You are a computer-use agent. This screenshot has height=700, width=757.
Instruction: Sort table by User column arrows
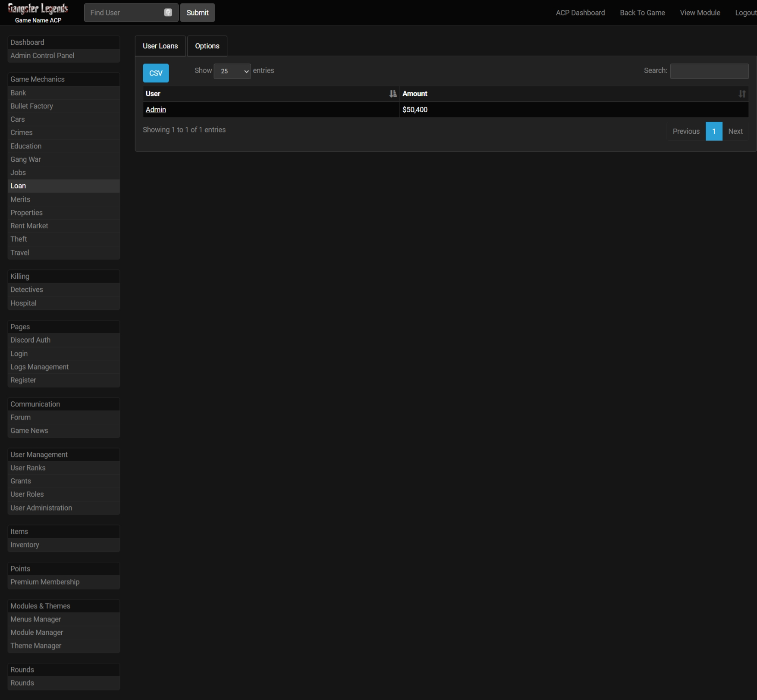(393, 94)
